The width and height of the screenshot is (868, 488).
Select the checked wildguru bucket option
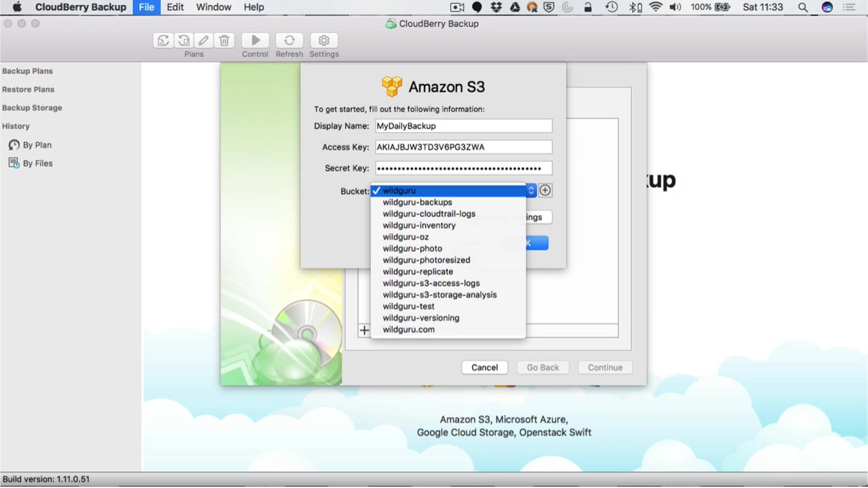click(x=448, y=190)
